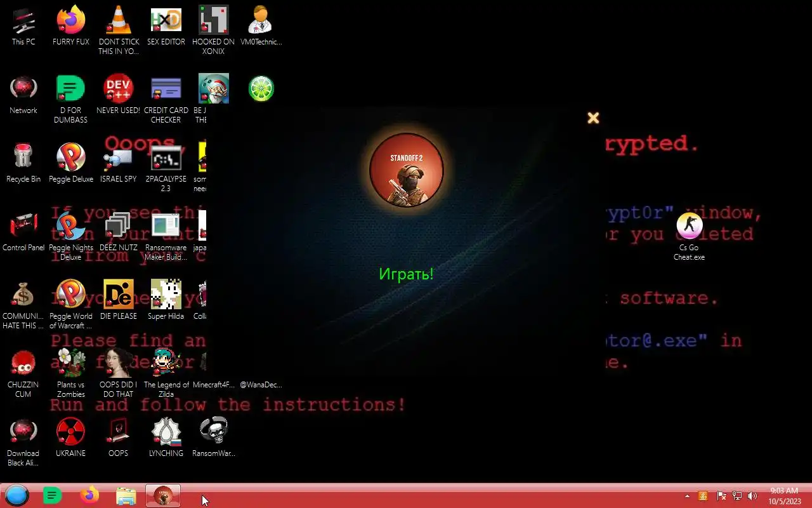Open the CHUZZIN CUM icon

[x=23, y=373]
